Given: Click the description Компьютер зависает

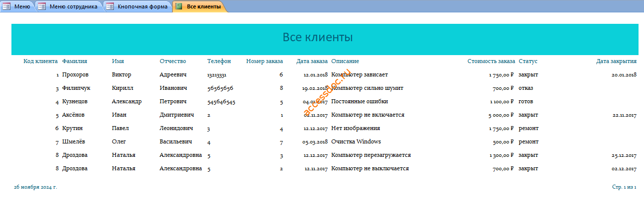Looking at the screenshot, I should [360, 74].
